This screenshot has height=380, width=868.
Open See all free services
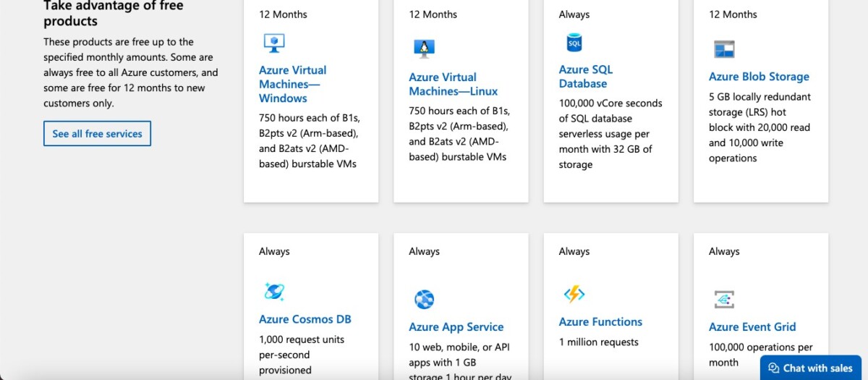click(x=97, y=133)
